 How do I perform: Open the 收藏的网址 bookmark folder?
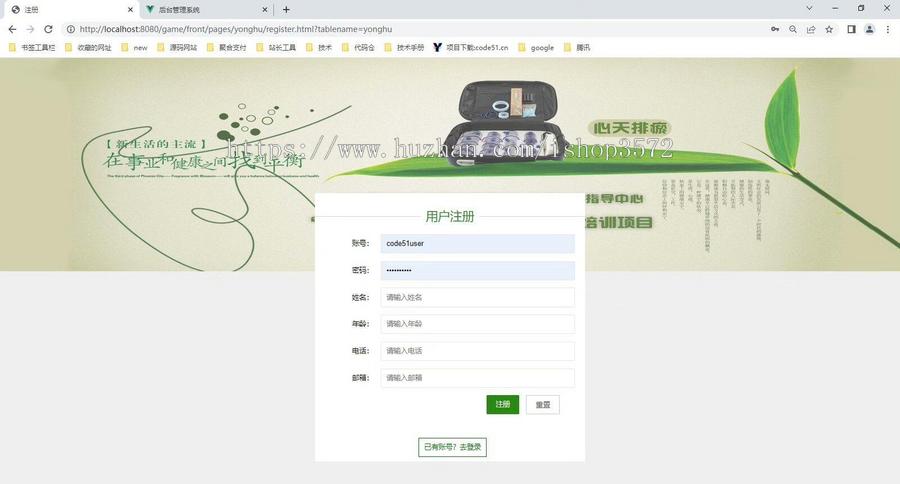88,48
